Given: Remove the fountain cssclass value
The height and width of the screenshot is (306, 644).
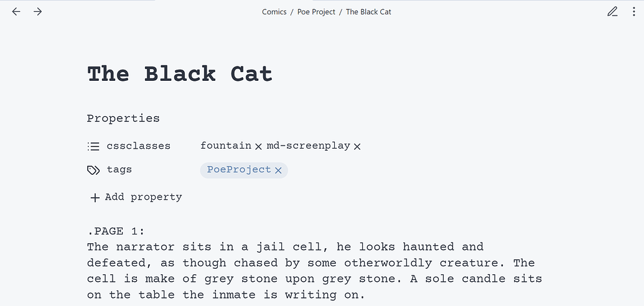Looking at the screenshot, I should click(x=258, y=146).
